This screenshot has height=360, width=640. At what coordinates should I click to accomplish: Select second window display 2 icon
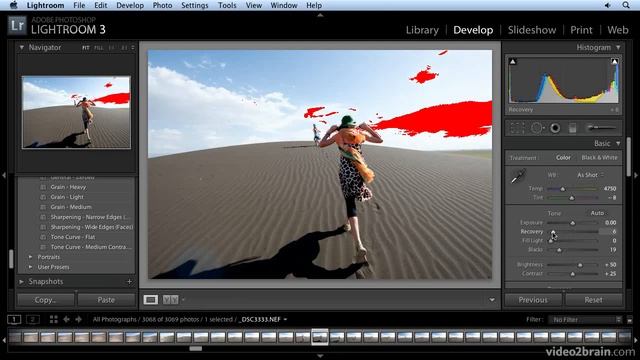click(33, 319)
